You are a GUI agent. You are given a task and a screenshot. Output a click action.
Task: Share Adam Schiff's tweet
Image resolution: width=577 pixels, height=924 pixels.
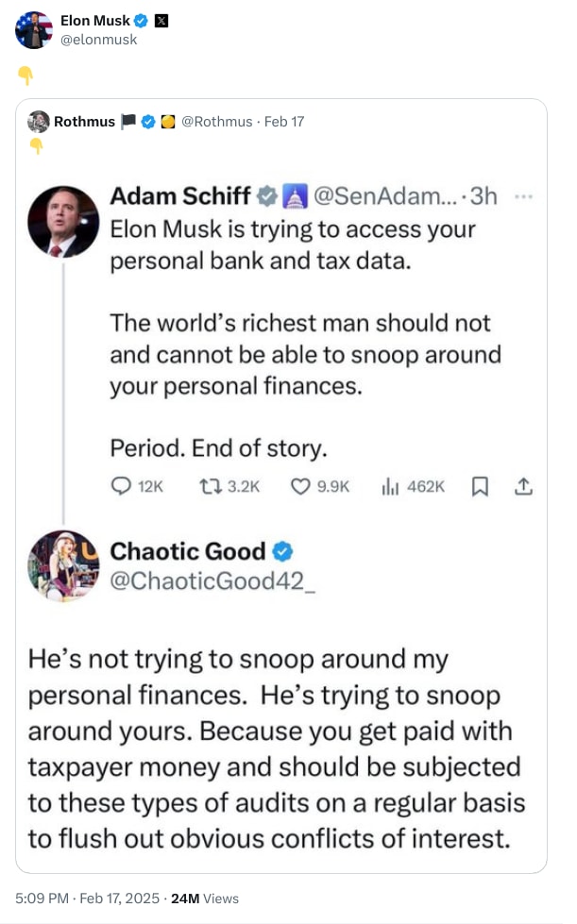[523, 486]
